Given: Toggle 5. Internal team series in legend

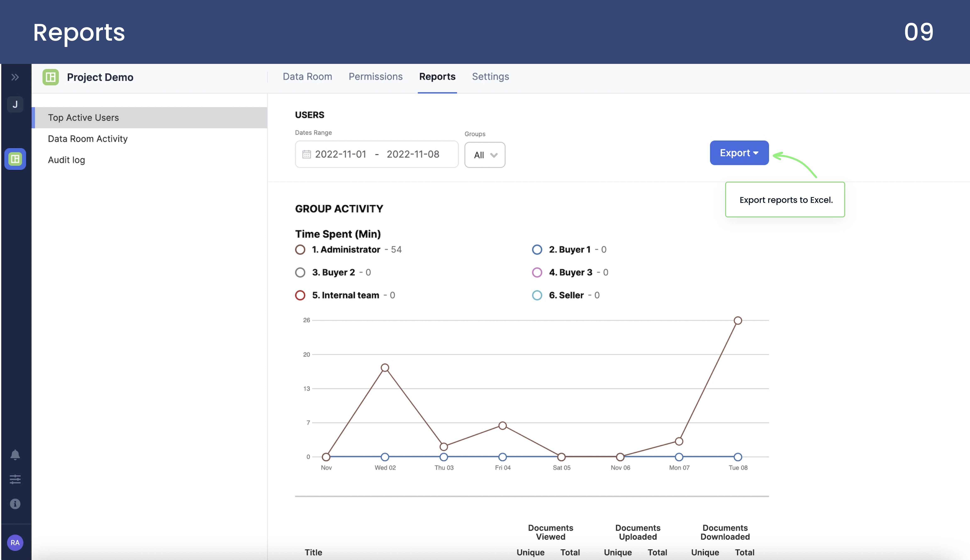Looking at the screenshot, I should tap(345, 295).
